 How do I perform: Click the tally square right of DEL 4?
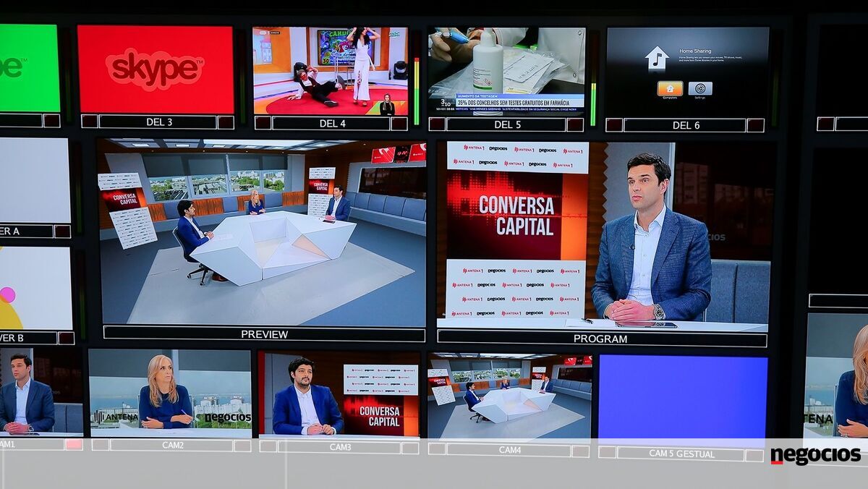click(400, 124)
